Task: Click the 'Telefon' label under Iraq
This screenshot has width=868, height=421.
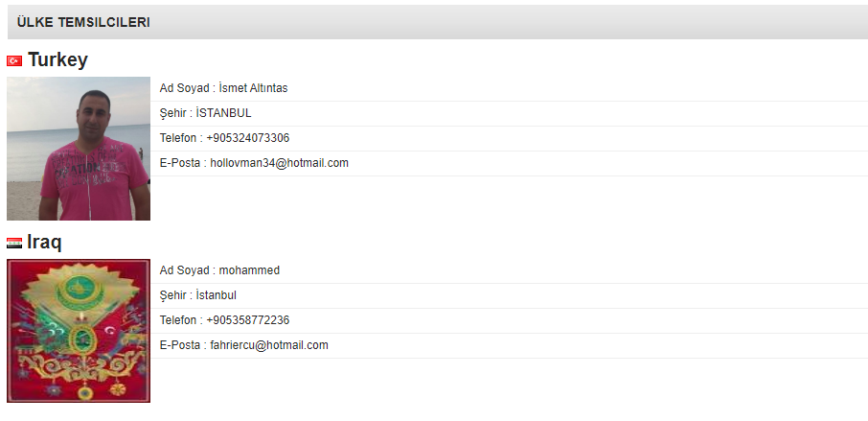Action: tap(179, 320)
